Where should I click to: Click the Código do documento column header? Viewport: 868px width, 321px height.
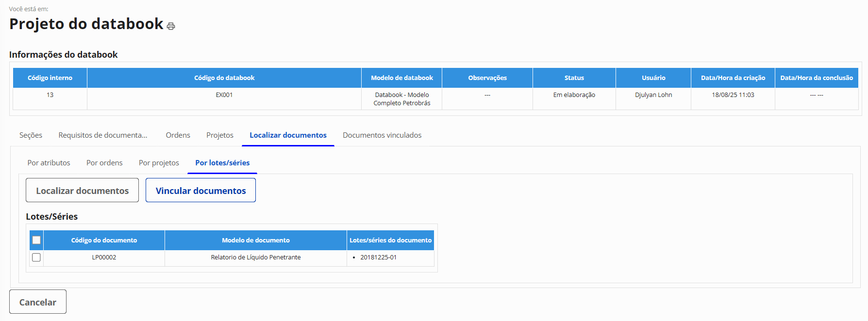click(x=104, y=241)
